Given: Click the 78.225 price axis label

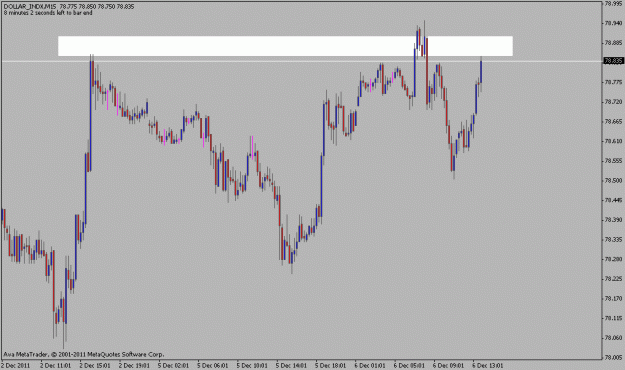Looking at the screenshot, I should [x=613, y=279].
